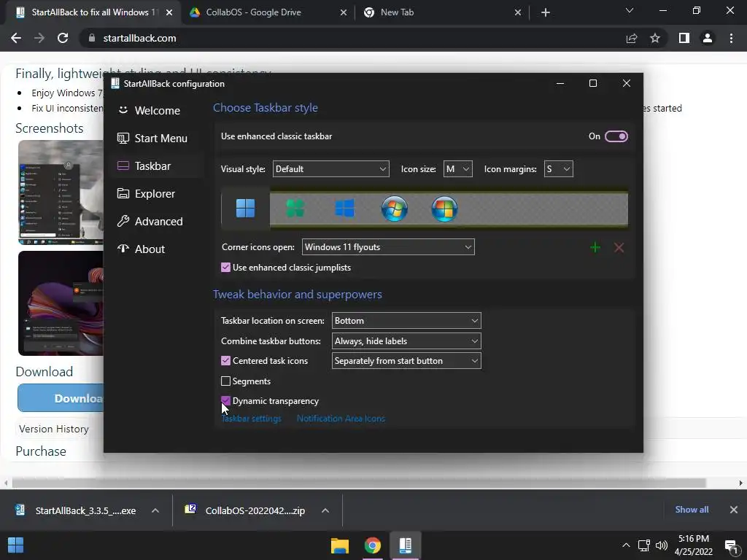
Task: Open clock and date in taskbar
Action: tap(693, 545)
